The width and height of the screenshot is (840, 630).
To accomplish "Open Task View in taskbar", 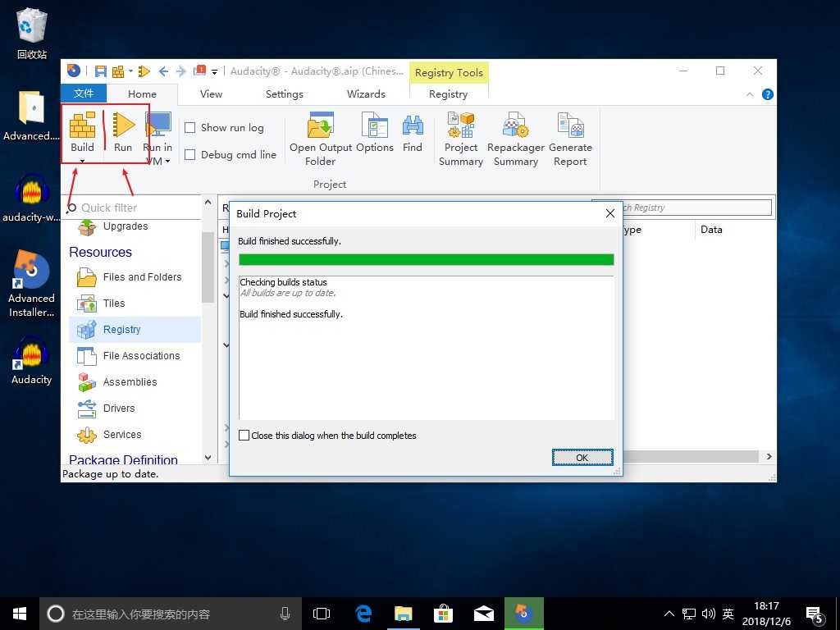I will (322, 614).
